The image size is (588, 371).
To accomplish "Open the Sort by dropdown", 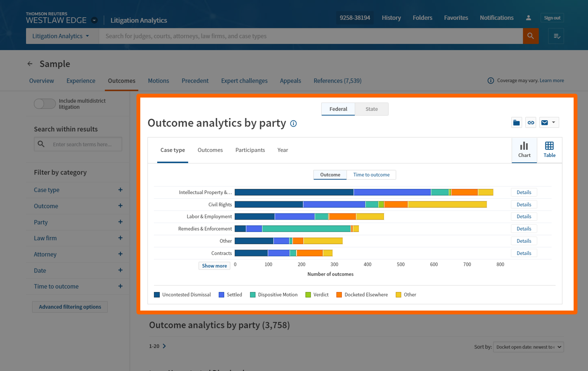I will (528, 347).
